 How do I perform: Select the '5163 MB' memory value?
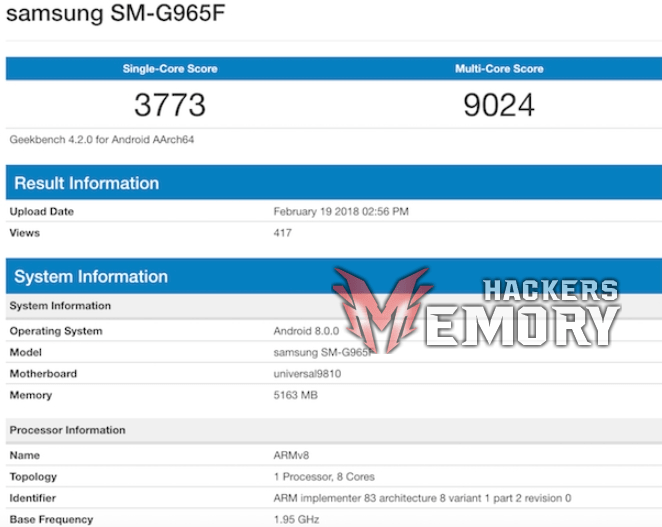296,395
